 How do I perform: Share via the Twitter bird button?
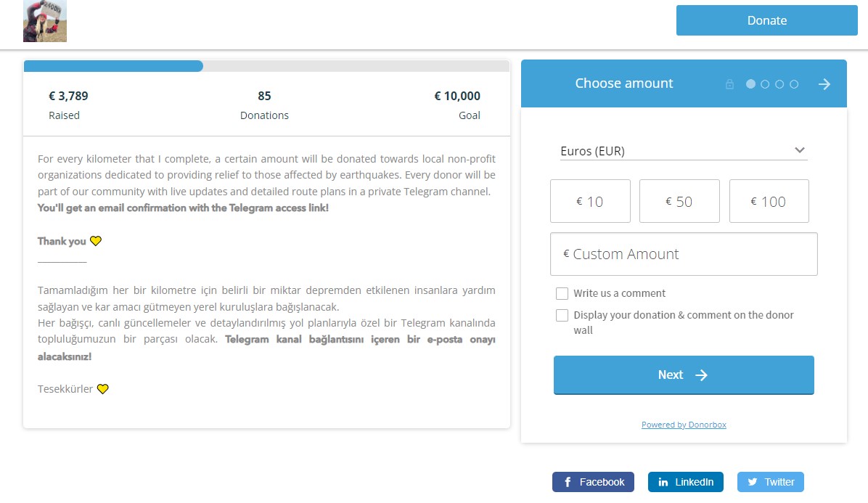[x=771, y=482]
